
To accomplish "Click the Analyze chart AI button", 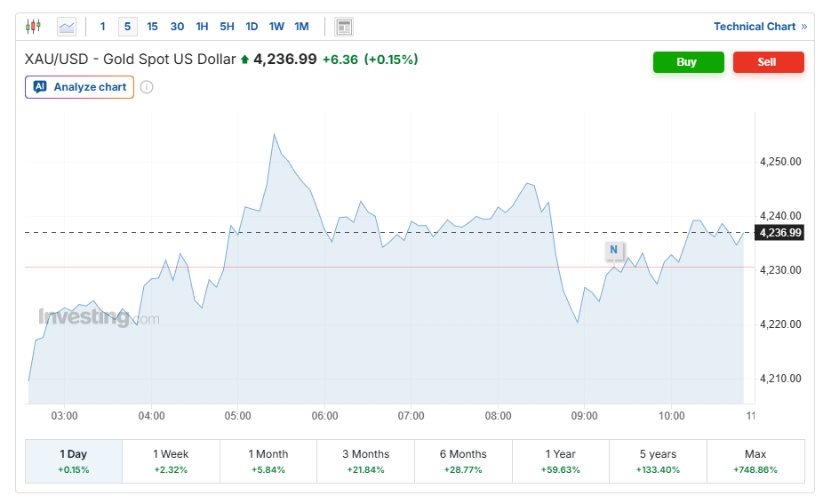I will pyautogui.click(x=80, y=87).
